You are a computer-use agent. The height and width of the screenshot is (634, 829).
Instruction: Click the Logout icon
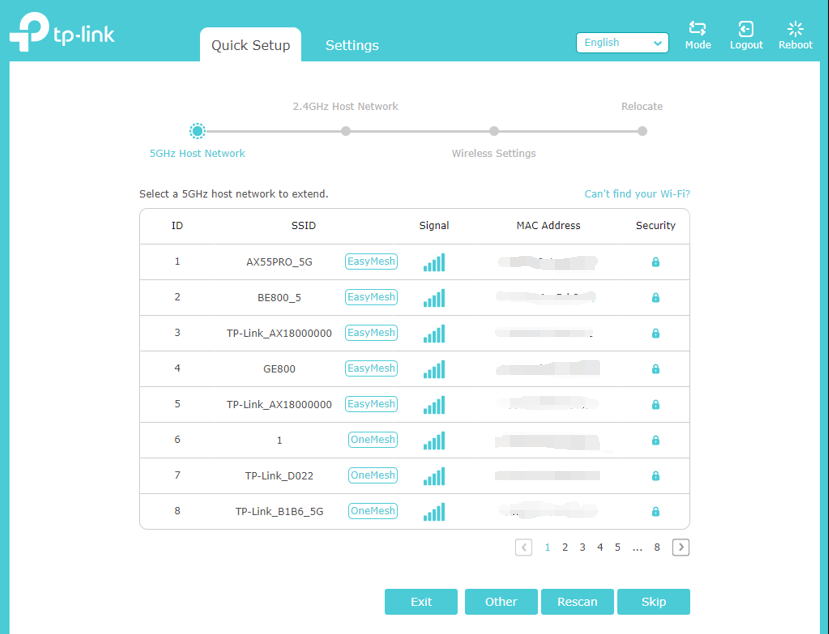745,29
